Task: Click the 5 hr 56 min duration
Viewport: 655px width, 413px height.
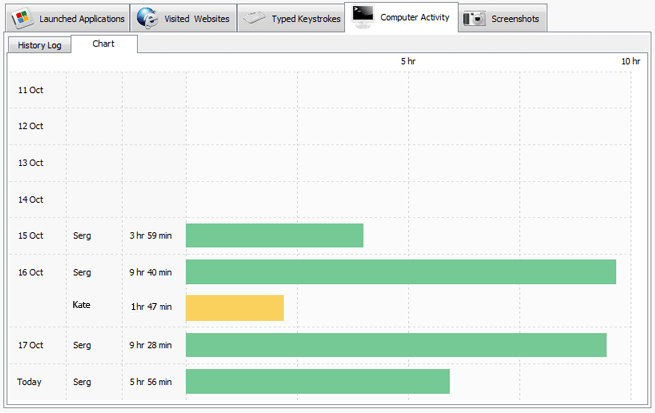Action: point(150,382)
